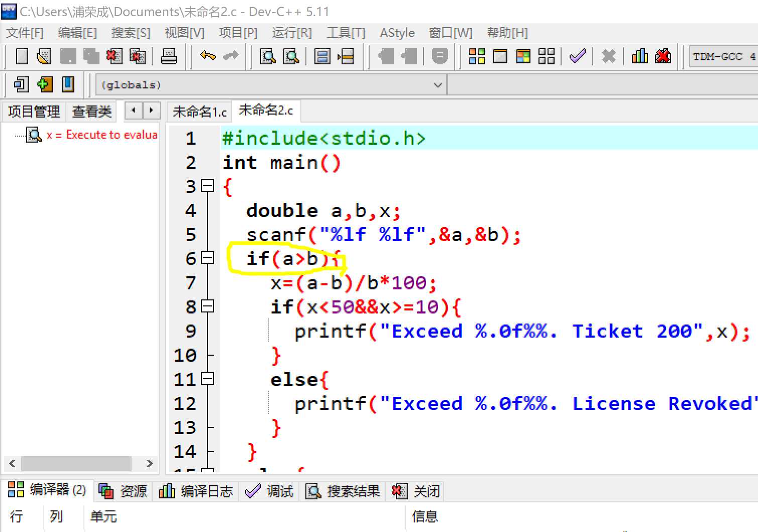Open the 窗口[W] menu
Viewport: 758px width, 532px height.
click(x=451, y=33)
